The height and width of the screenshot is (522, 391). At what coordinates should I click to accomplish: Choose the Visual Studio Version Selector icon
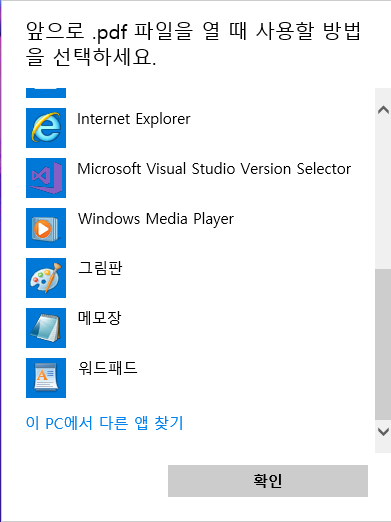pyautogui.click(x=46, y=178)
